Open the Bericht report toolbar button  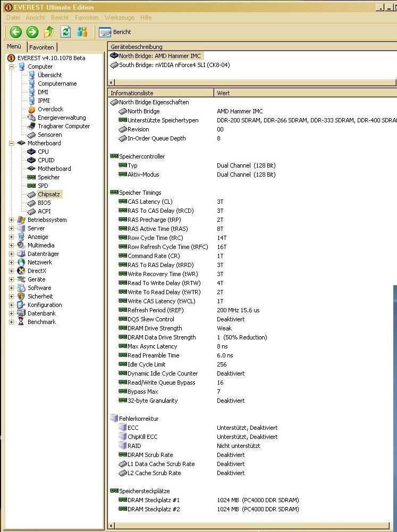(x=115, y=32)
